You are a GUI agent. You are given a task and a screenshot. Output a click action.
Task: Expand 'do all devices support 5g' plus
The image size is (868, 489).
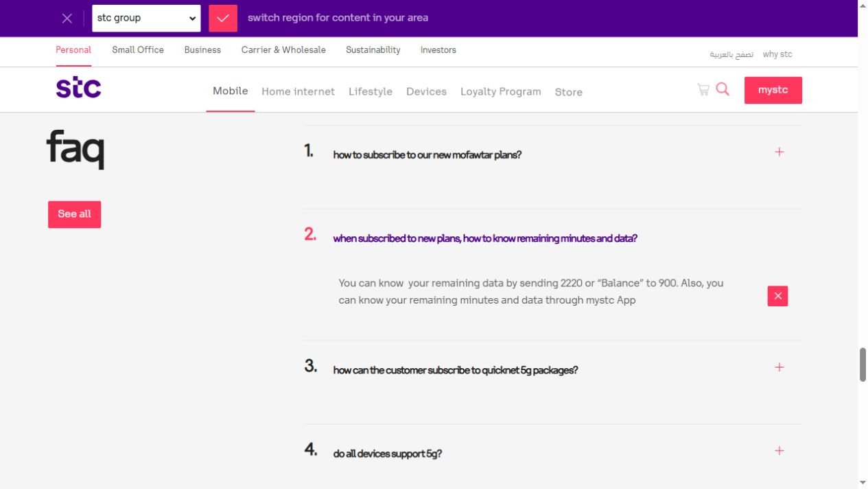point(779,451)
